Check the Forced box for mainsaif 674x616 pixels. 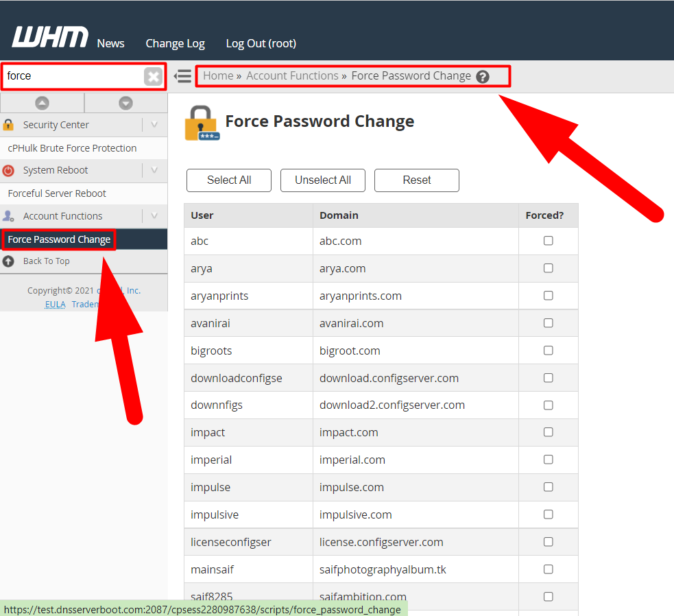pos(548,569)
